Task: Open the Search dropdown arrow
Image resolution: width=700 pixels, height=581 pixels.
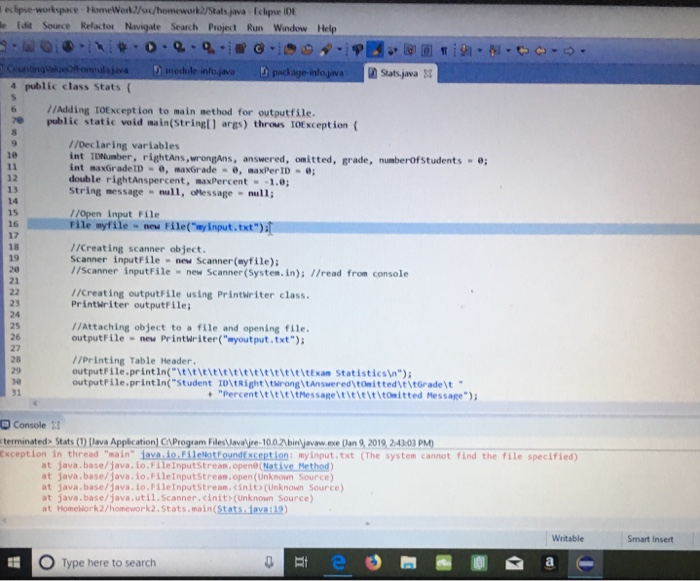Action: click(x=340, y=49)
